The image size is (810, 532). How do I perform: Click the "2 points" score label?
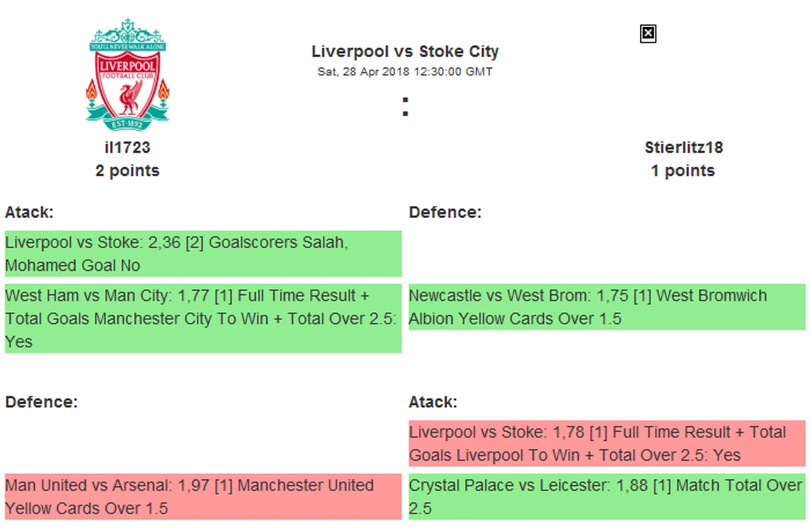pos(128,171)
